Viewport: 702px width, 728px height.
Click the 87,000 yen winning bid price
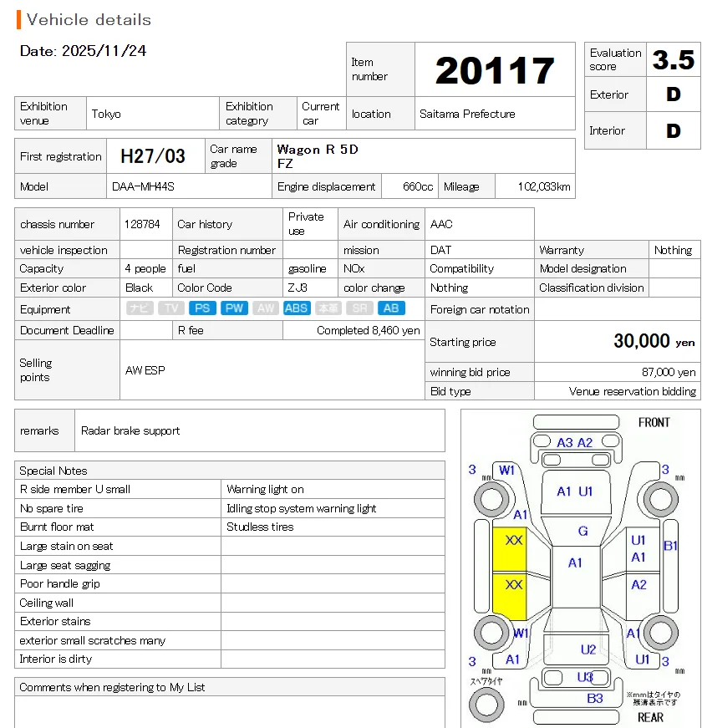pyautogui.click(x=669, y=372)
